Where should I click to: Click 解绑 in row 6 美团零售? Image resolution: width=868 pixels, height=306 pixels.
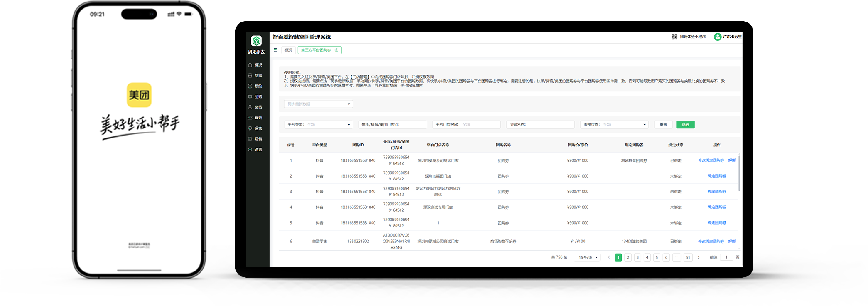pyautogui.click(x=732, y=242)
